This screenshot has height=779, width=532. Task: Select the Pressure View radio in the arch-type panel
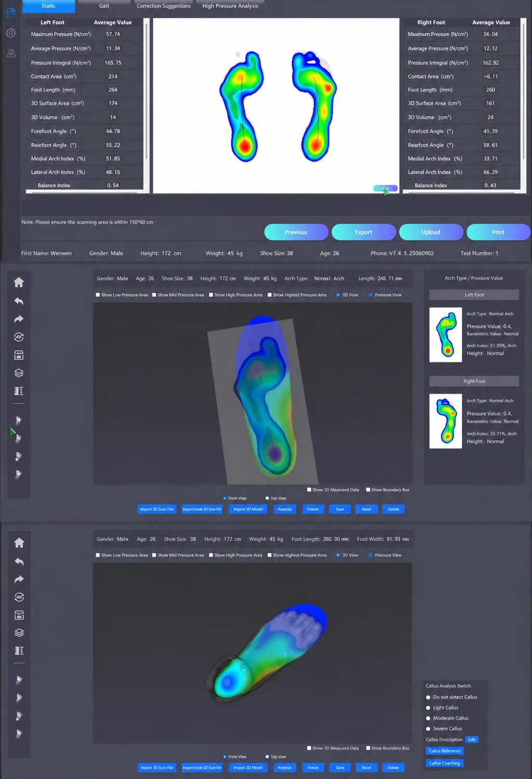[x=371, y=295]
